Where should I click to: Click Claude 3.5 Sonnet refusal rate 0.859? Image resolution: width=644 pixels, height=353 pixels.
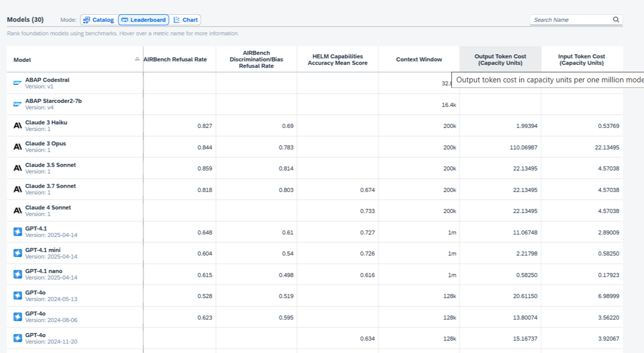[205, 169]
